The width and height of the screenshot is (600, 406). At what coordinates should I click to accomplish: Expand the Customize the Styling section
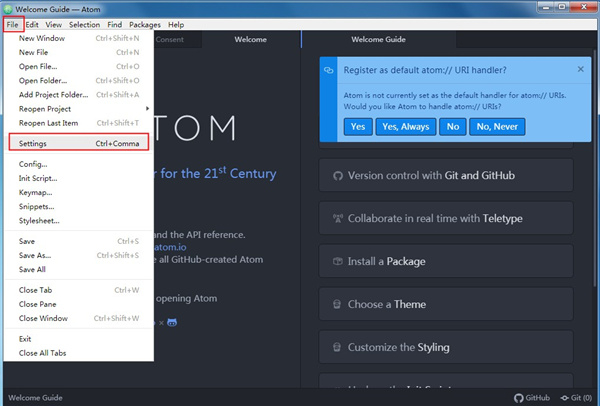446,347
